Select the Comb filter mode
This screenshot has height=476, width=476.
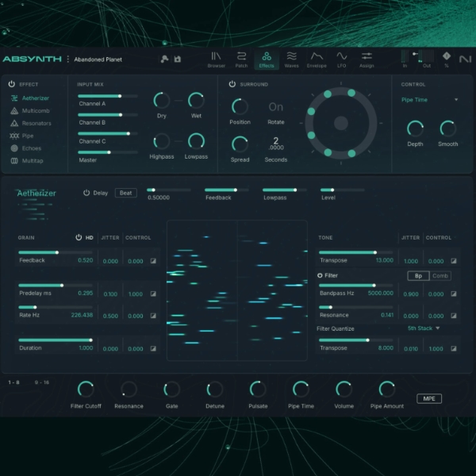pos(440,275)
